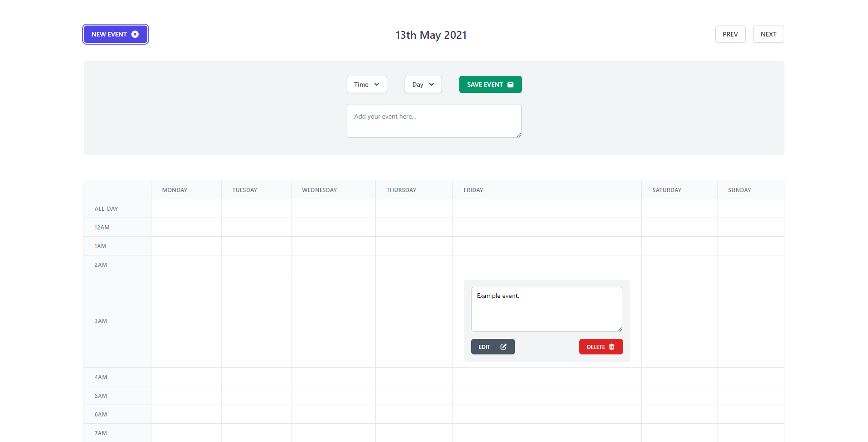Expand the Time selection menu
This screenshot has height=442, width=868.
coord(366,84)
